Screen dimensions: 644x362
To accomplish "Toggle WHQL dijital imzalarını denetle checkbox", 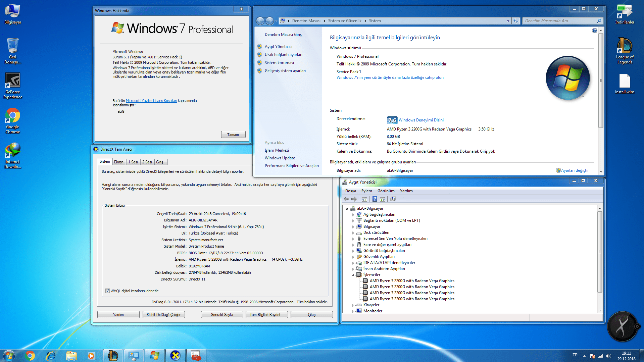I will pos(107,291).
